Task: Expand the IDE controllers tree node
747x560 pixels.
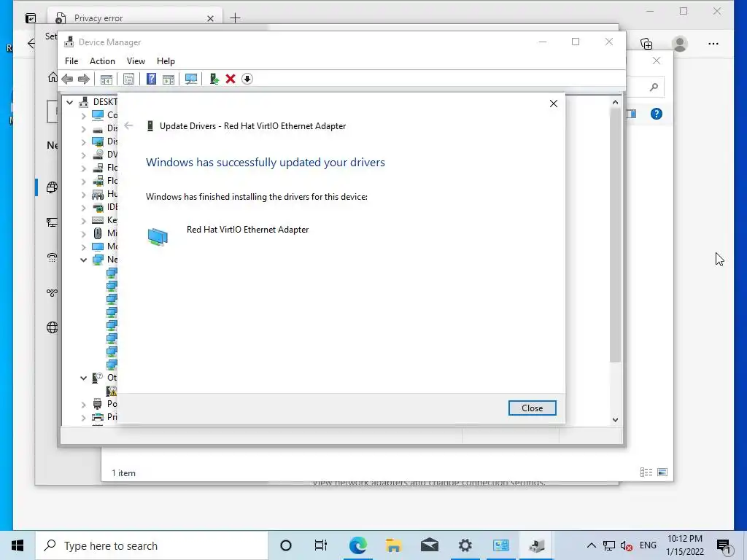Action: pyautogui.click(x=83, y=208)
